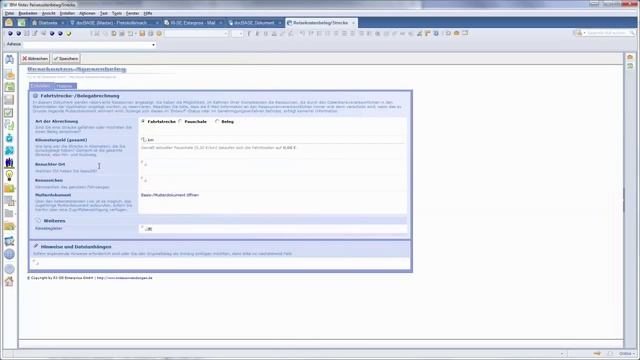The height and width of the screenshot is (360, 640).
Task: Open the open yellow folder icon in sidebar
Action: 9,226
